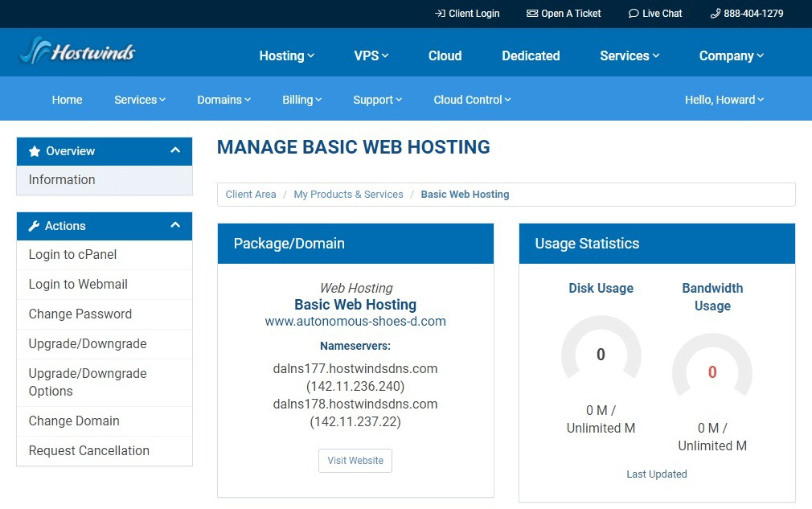The width and height of the screenshot is (812, 509).
Task: Collapse the Overview panel
Action: (x=175, y=151)
